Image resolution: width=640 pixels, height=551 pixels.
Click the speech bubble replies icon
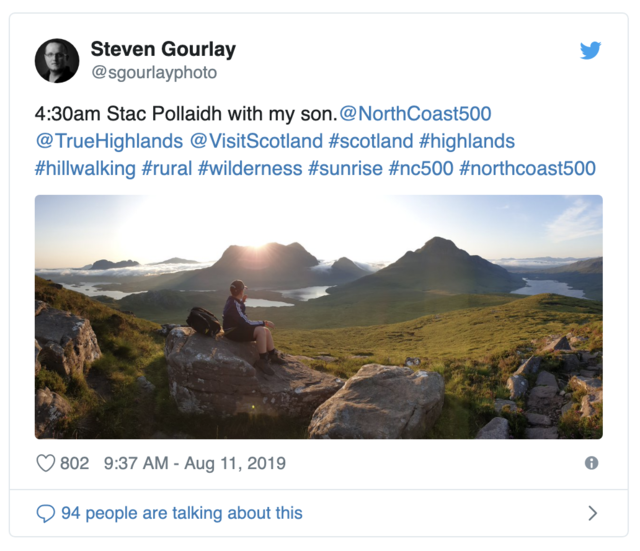click(45, 513)
